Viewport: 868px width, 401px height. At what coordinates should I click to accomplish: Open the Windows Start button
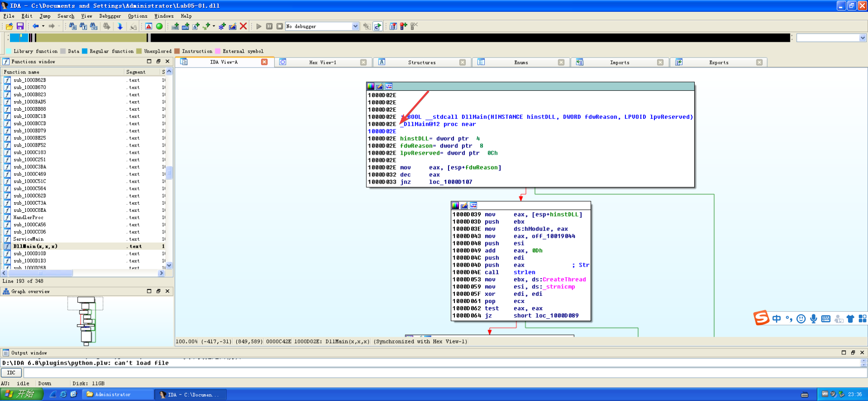(x=21, y=394)
